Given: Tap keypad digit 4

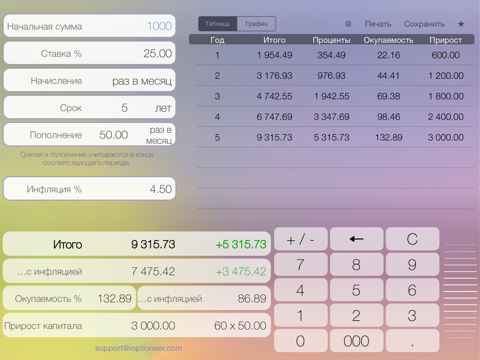Looking at the screenshot, I should [x=301, y=290].
